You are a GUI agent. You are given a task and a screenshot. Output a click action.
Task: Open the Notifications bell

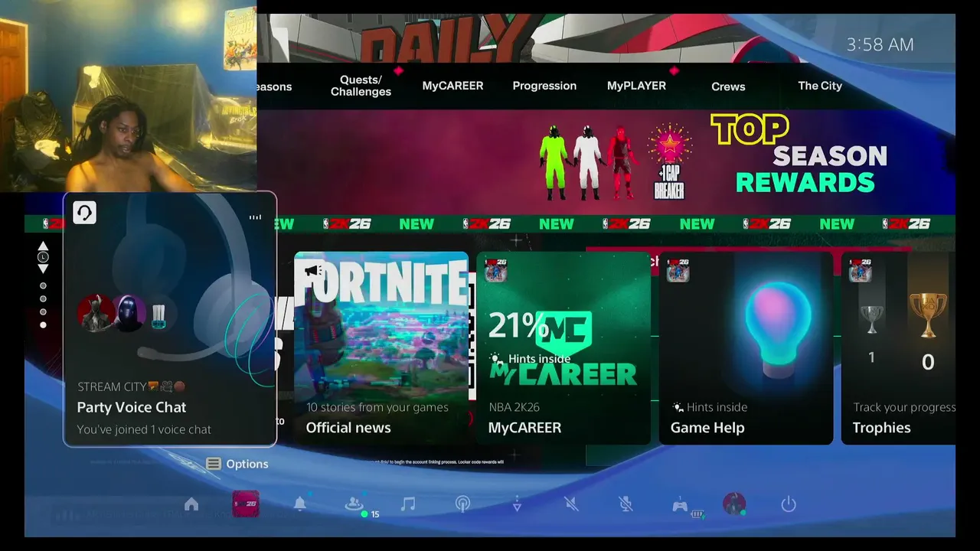pyautogui.click(x=300, y=504)
